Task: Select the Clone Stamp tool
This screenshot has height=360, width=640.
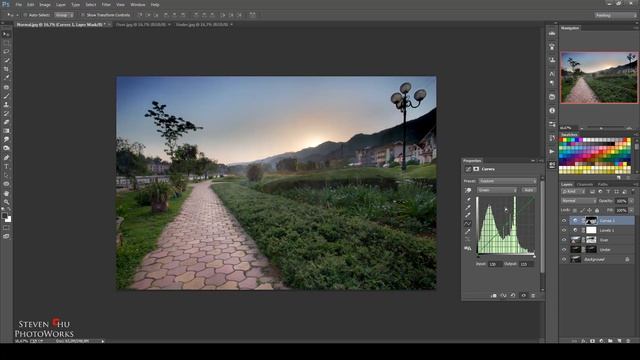Action: click(6, 104)
